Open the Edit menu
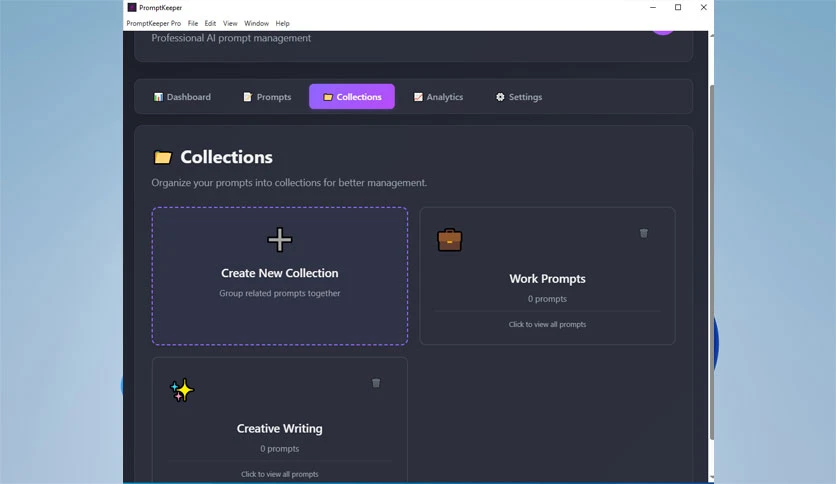Image resolution: width=836 pixels, height=484 pixels. 210,23
